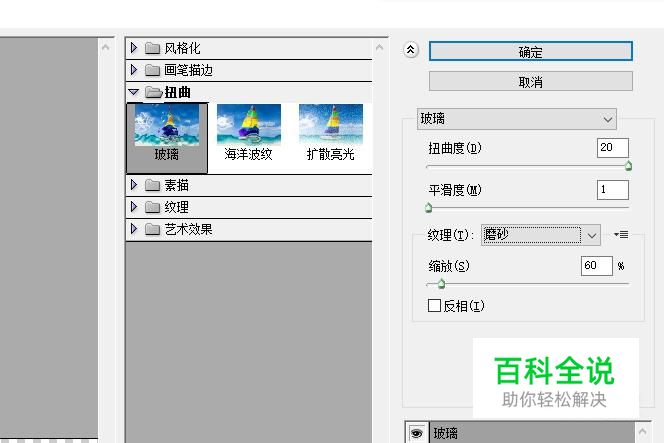The height and width of the screenshot is (443, 664).
Task: Click the 取消 button
Action: coord(531,81)
